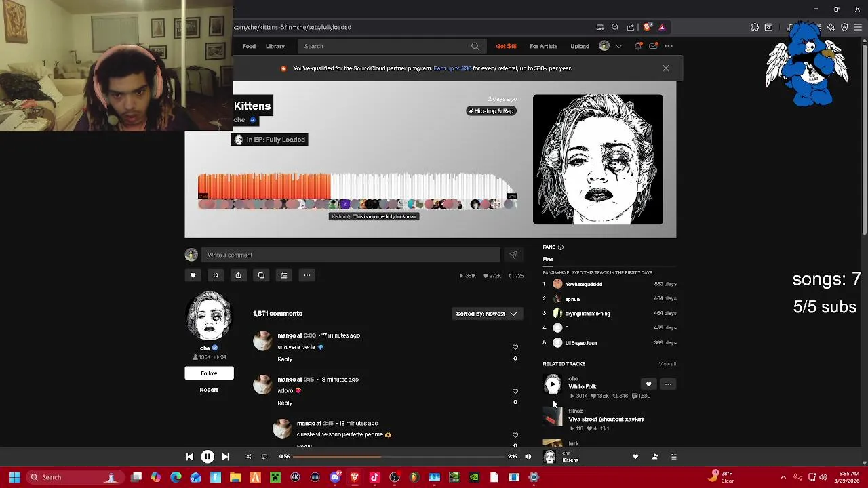Click the search magnifier in SoundCloud header
Image resolution: width=868 pixels, height=488 pixels.
pos(475,46)
